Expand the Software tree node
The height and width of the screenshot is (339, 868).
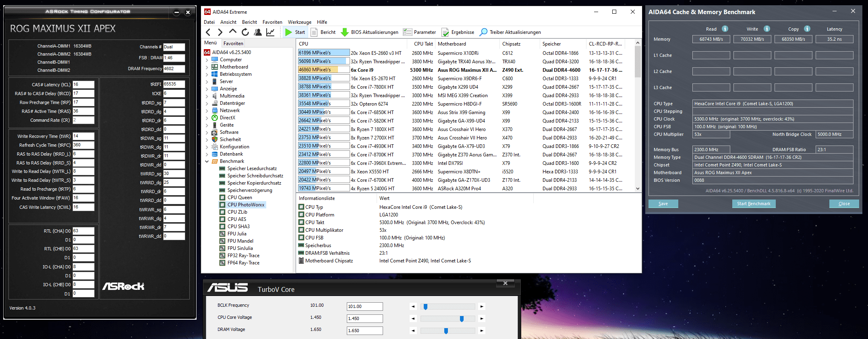(x=207, y=132)
